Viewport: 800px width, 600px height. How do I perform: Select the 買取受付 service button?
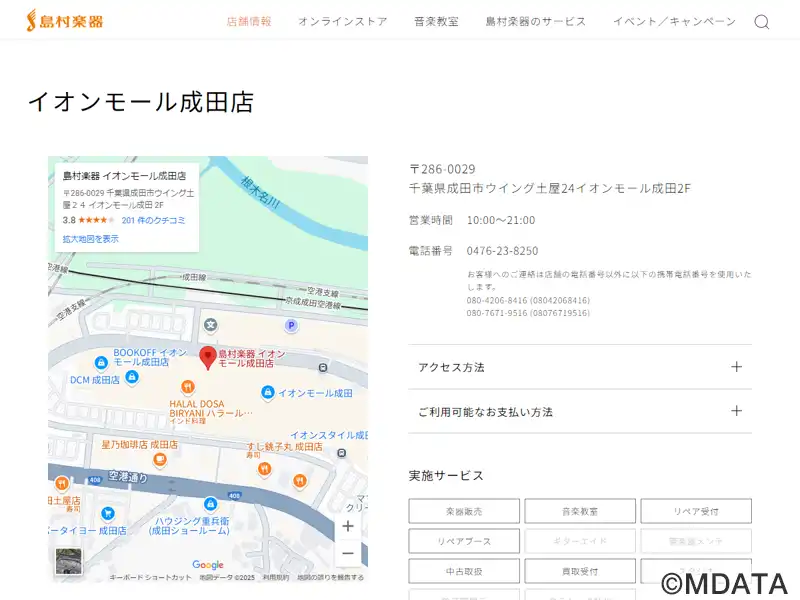[580, 571]
